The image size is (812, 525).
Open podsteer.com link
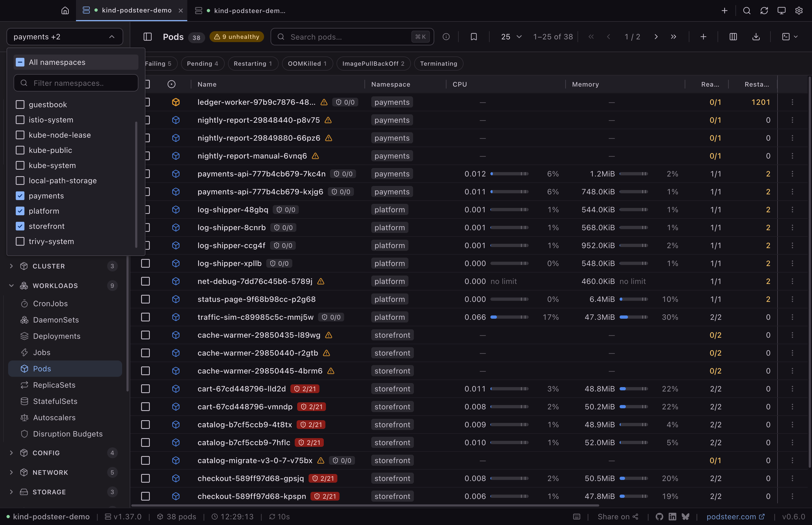pos(735,517)
